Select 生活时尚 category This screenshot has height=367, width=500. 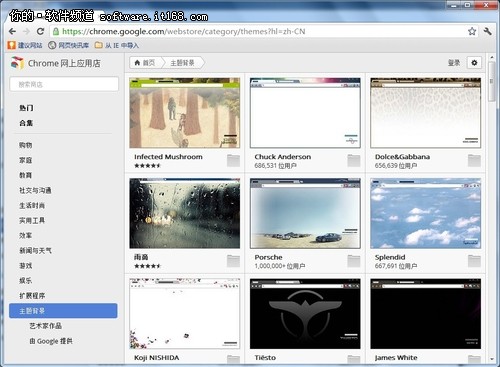point(32,205)
